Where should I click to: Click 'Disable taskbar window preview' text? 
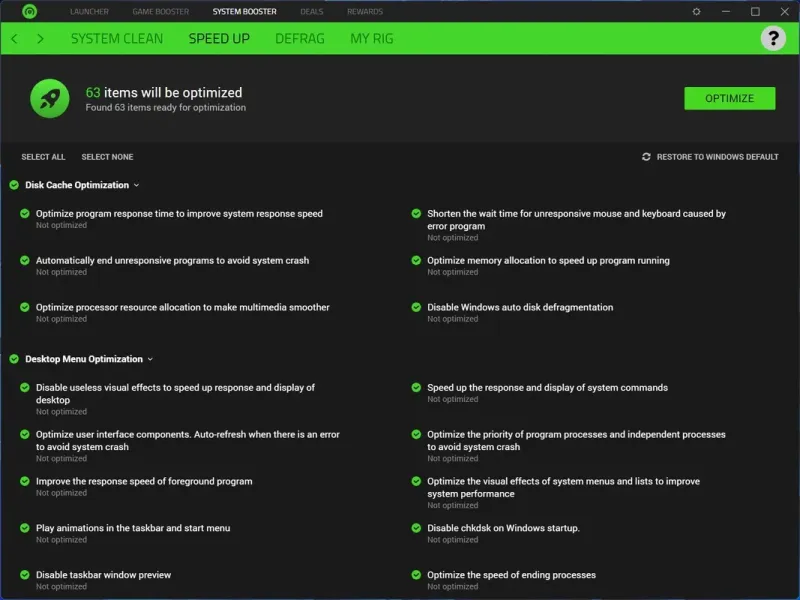104,575
